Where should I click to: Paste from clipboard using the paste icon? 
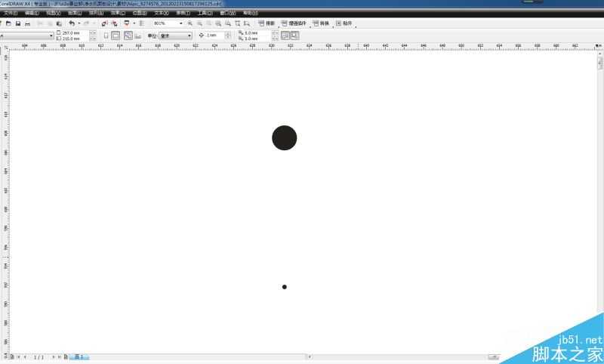coord(59,23)
